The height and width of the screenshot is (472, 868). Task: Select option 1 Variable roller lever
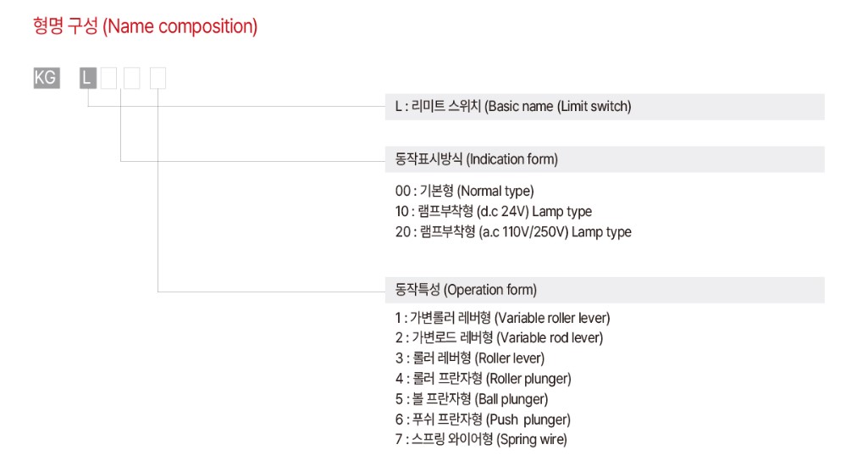[x=503, y=318]
